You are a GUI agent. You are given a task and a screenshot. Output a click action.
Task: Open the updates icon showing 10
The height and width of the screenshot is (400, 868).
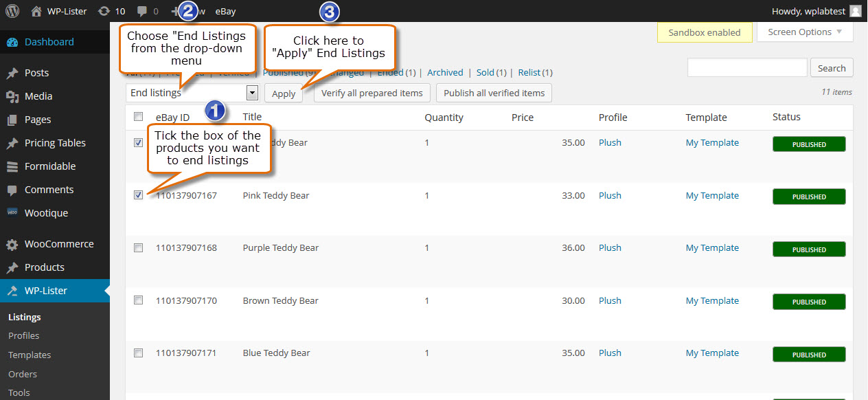(104, 11)
